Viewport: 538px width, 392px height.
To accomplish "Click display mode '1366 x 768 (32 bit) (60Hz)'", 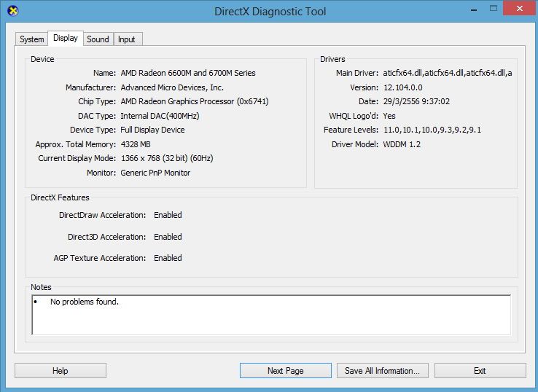I will [x=167, y=158].
